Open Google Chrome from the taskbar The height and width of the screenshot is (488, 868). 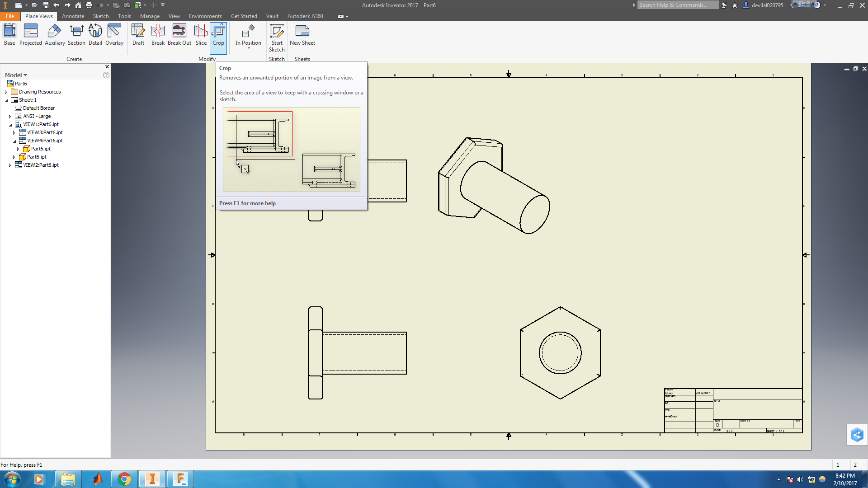[125, 479]
